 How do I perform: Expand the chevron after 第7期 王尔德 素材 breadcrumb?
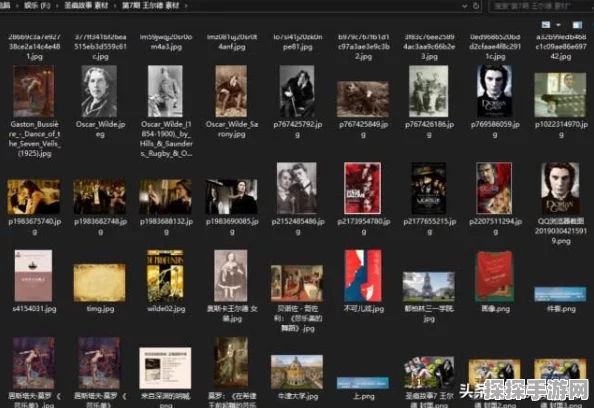click(186, 6)
